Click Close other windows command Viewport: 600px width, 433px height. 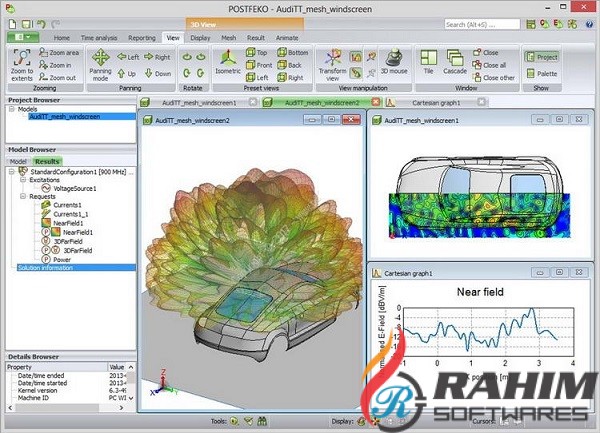click(494, 77)
